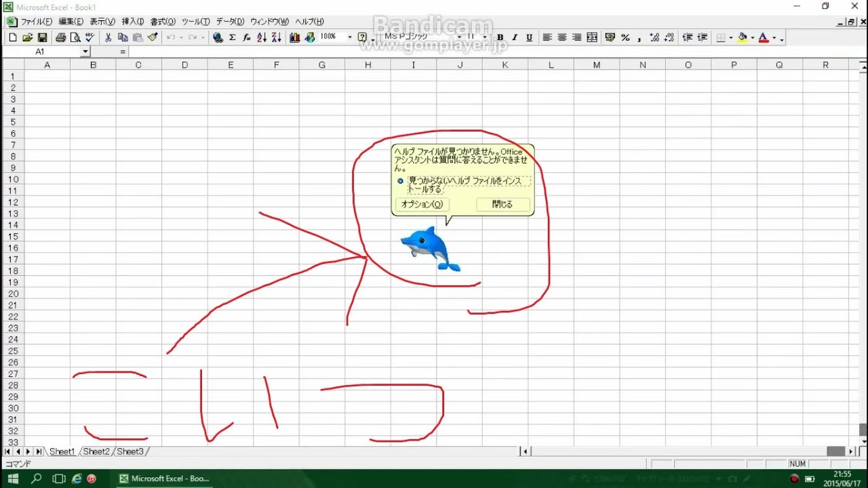Launch the Chart Wizard

point(295,38)
